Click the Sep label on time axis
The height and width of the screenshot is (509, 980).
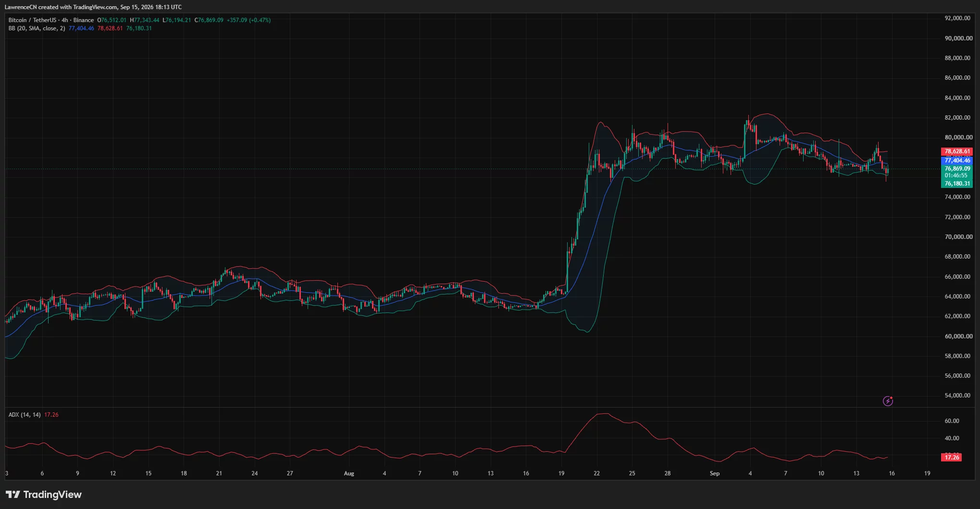coord(715,473)
